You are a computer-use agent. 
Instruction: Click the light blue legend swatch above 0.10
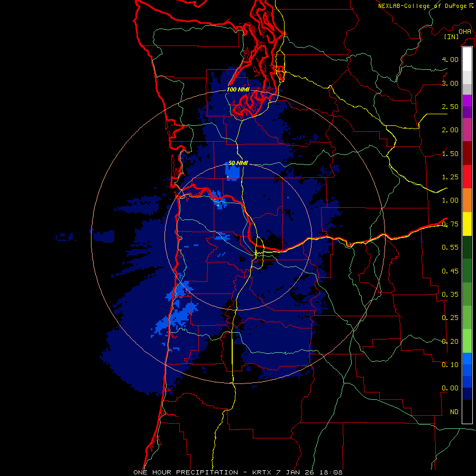coord(467,359)
